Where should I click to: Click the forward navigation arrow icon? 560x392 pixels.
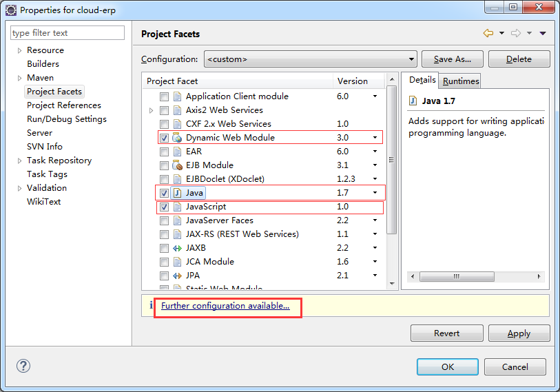516,33
